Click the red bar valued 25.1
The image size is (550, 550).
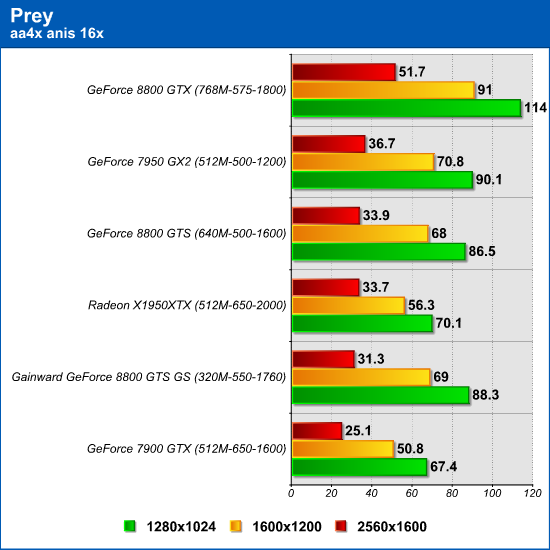317,431
